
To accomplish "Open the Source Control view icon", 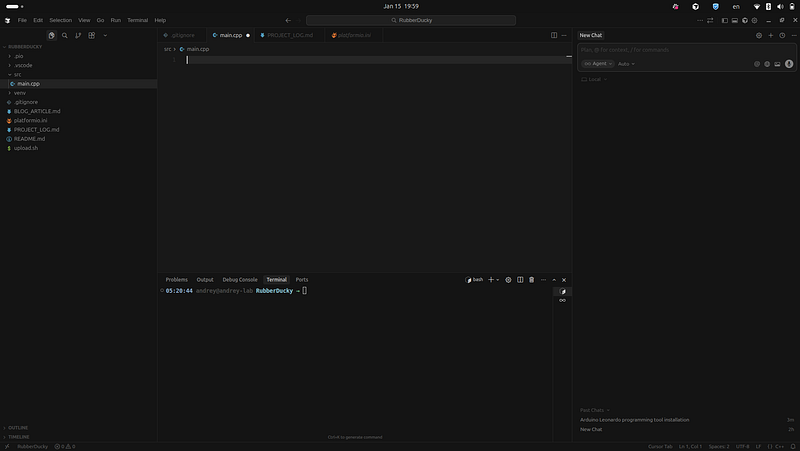I will click(x=78, y=35).
